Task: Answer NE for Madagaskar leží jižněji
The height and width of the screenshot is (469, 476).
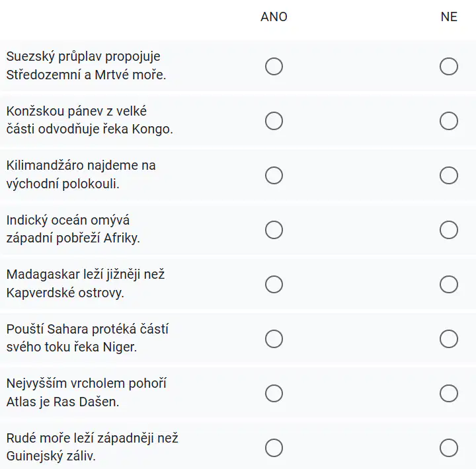Action: tap(449, 284)
